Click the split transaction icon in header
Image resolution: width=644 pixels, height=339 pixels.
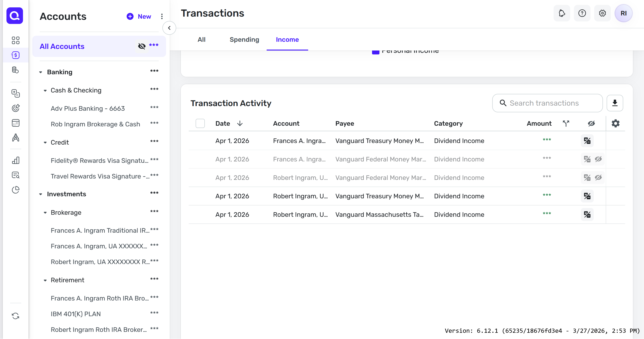point(566,124)
